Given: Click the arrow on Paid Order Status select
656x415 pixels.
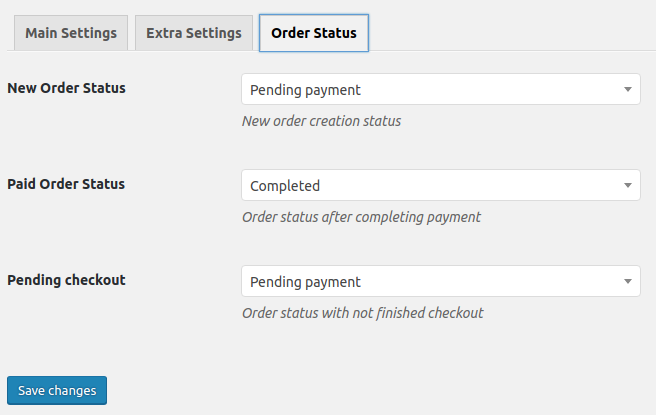Looking at the screenshot, I should tap(627, 185).
